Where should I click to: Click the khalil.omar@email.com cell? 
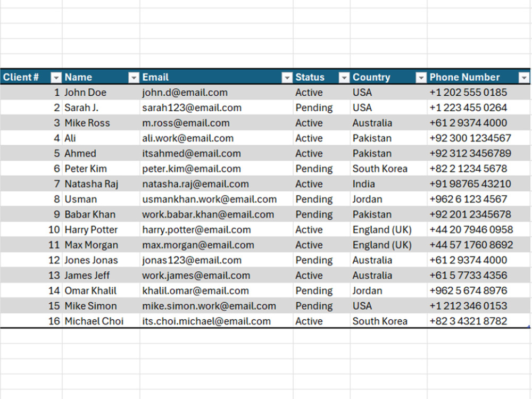click(217, 291)
